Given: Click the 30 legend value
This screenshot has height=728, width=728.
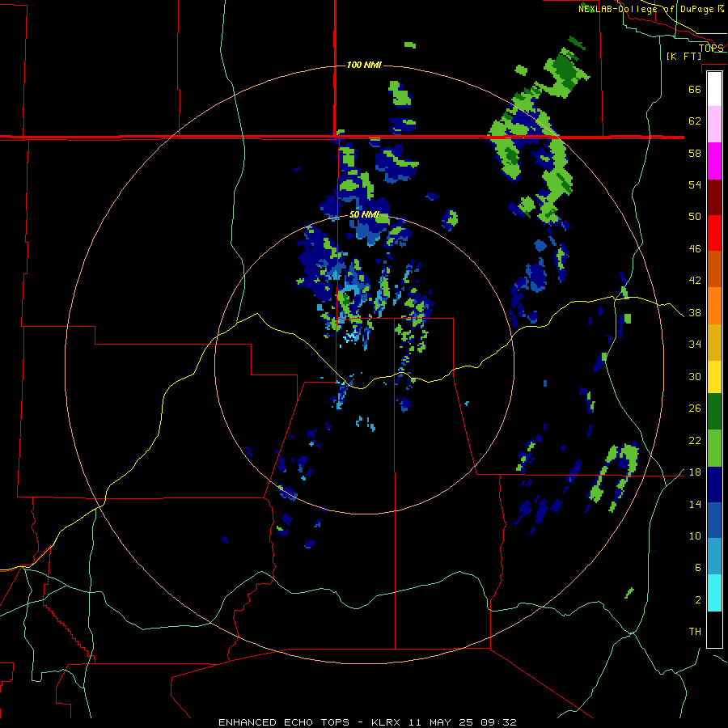Looking at the screenshot, I should click(x=695, y=376).
